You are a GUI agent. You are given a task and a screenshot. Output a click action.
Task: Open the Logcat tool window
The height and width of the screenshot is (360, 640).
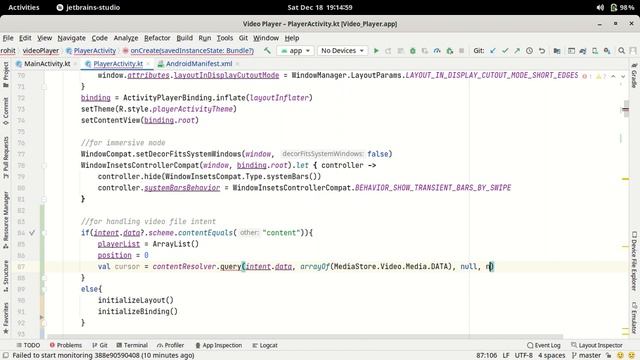click(x=265, y=345)
